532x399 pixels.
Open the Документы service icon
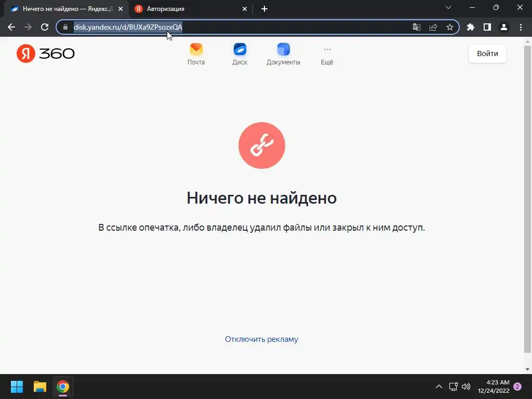point(283,54)
